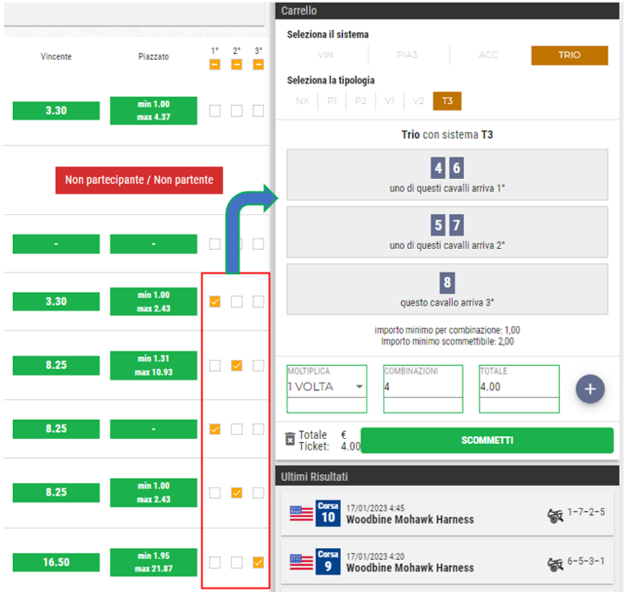Open the Moltiplica dropdown showing 1 VOLTA
Viewport: 625px width, 592px height.
[x=323, y=387]
